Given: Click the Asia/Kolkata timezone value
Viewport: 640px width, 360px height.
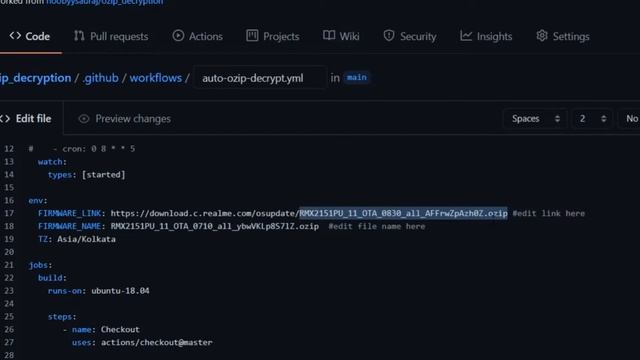Looking at the screenshot, I should (86, 239).
